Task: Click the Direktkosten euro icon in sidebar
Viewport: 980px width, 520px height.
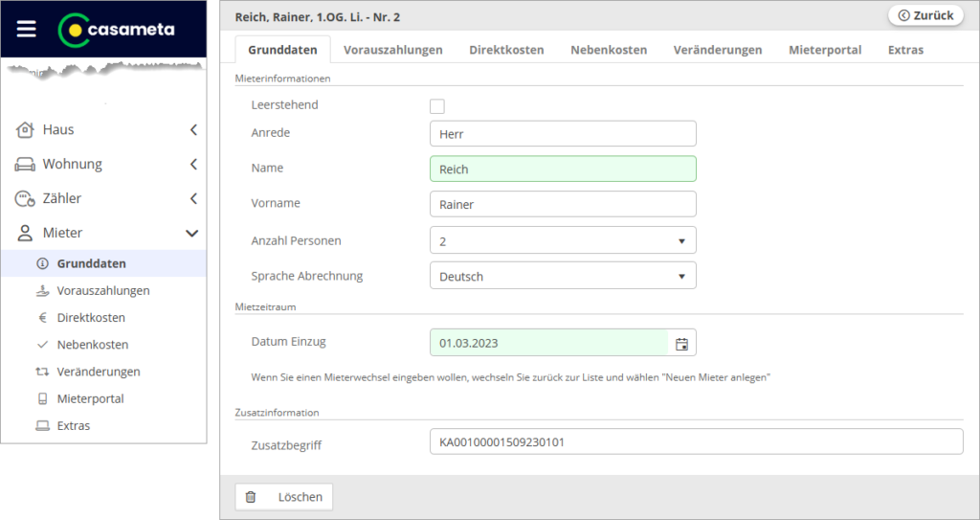Action: click(42, 317)
